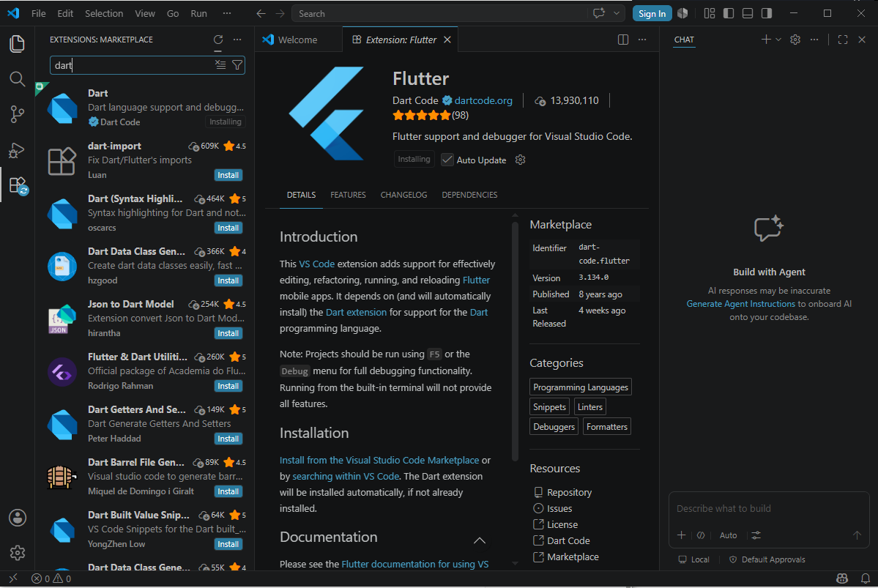
Task: Open the Notifications bell in status bar
Action: [x=866, y=578]
